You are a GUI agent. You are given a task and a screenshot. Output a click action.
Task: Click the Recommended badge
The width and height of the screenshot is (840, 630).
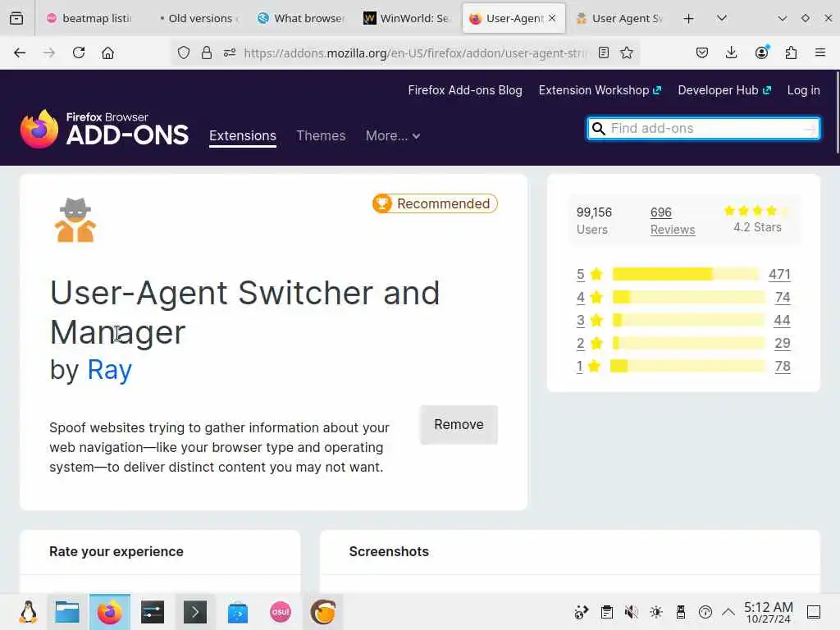pyautogui.click(x=435, y=203)
